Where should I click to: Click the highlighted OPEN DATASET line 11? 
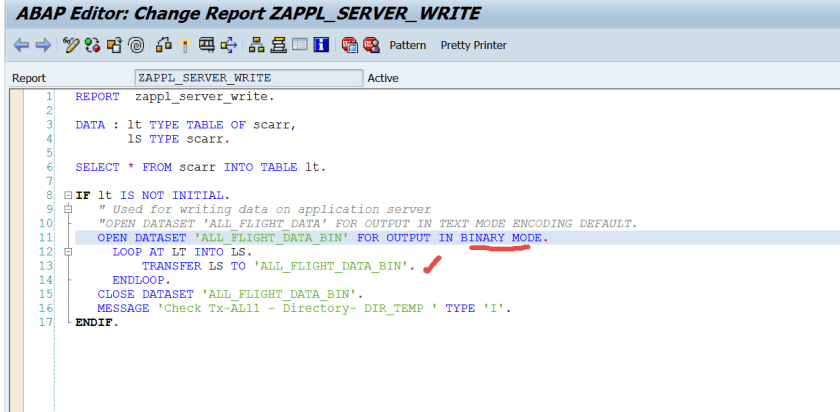322,238
